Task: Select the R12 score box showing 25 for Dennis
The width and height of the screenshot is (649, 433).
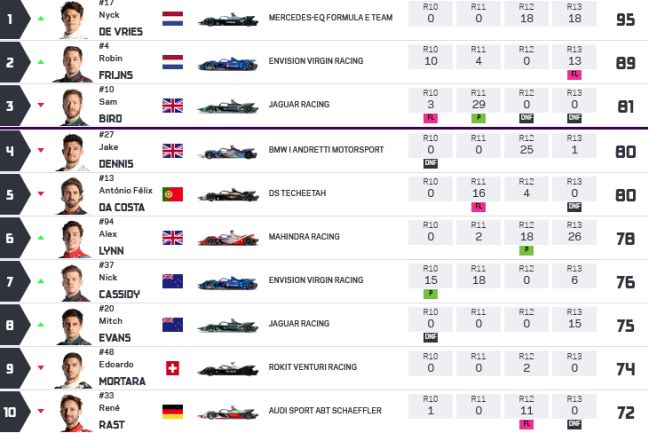Action: [x=526, y=145]
